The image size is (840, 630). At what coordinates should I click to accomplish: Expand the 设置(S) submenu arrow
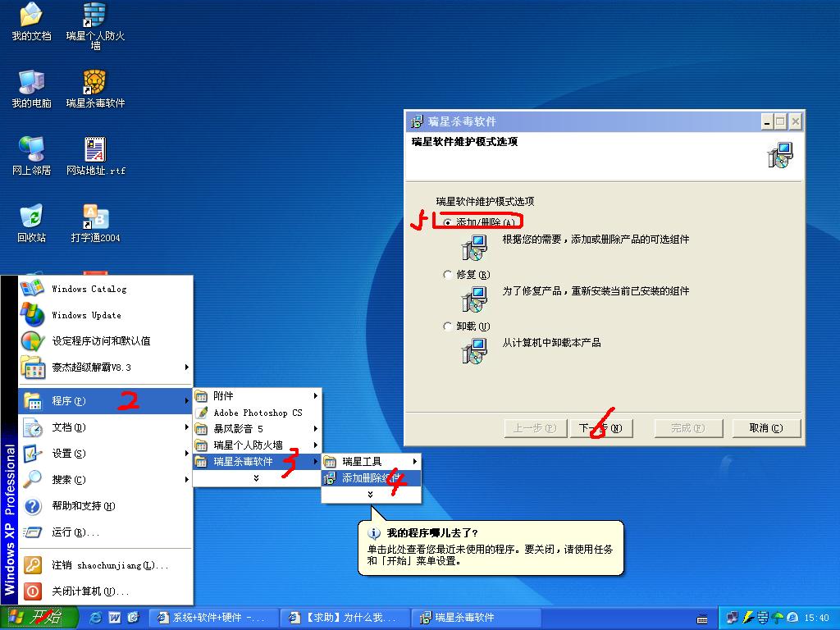point(186,453)
